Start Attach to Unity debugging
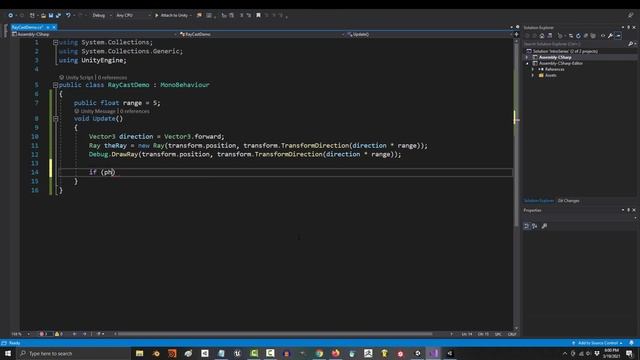The width and height of the screenshot is (640, 360). [171, 16]
